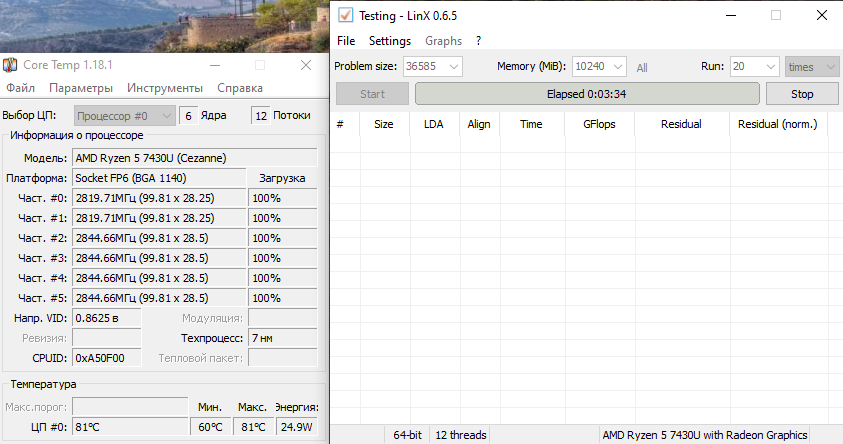Open the Инструменты menu in Core Temp

pyautogui.click(x=165, y=88)
